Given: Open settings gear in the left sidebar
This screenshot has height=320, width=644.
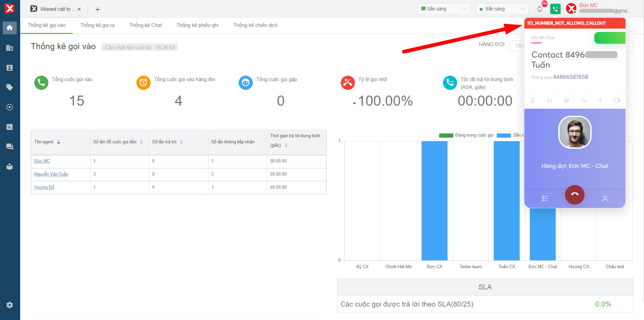Looking at the screenshot, I should point(10,305).
